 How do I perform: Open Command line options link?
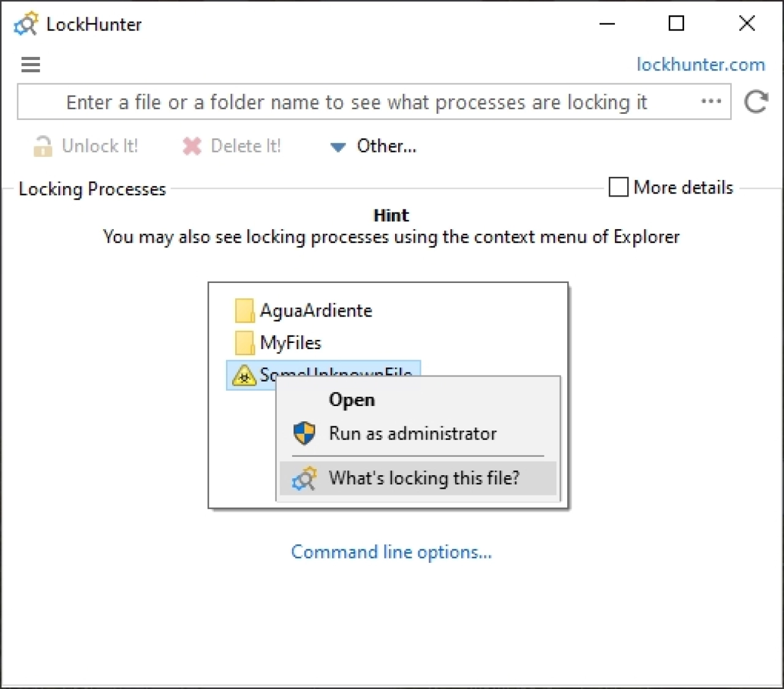click(x=391, y=552)
